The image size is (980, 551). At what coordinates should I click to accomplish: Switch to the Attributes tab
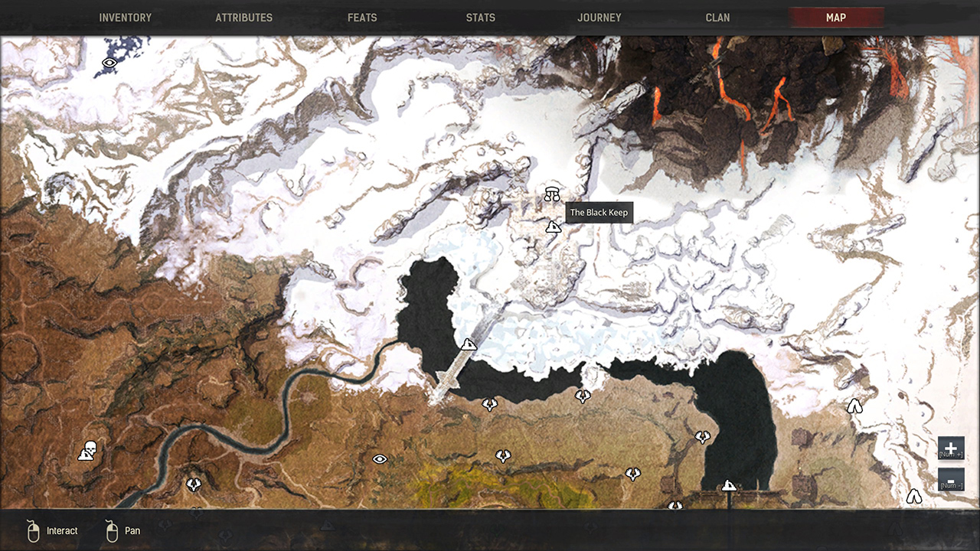pos(243,18)
